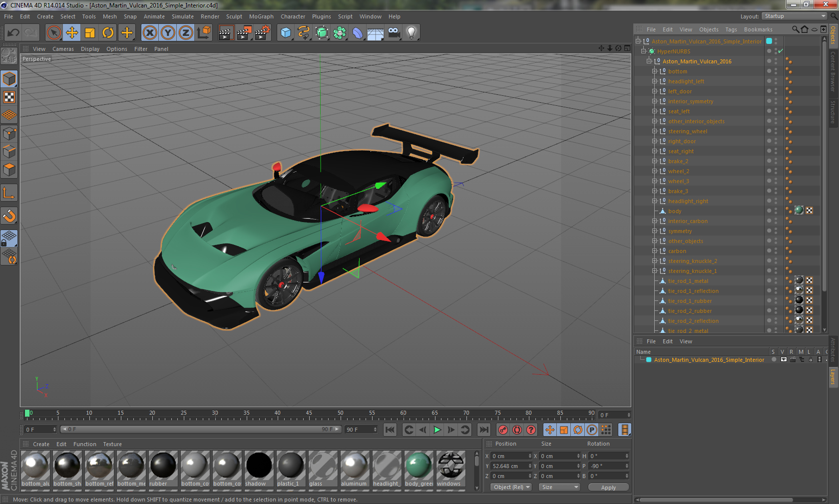839x504 pixels.
Task: Open the Sculpt menu
Action: pos(234,16)
